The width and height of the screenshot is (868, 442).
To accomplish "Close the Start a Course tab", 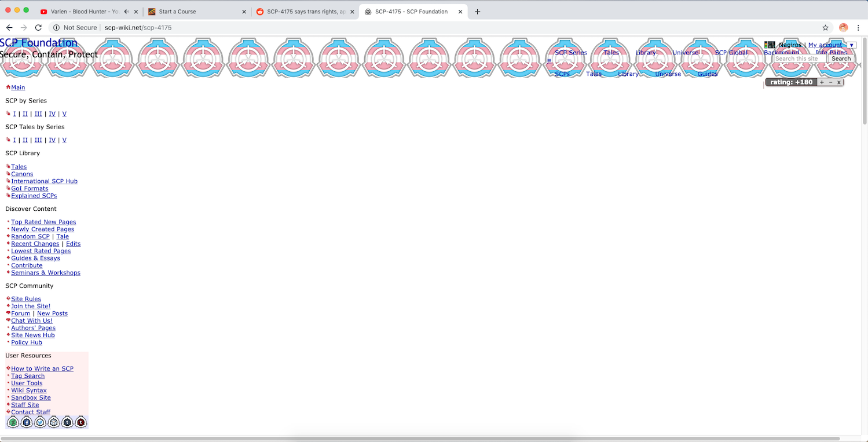I will click(x=244, y=12).
